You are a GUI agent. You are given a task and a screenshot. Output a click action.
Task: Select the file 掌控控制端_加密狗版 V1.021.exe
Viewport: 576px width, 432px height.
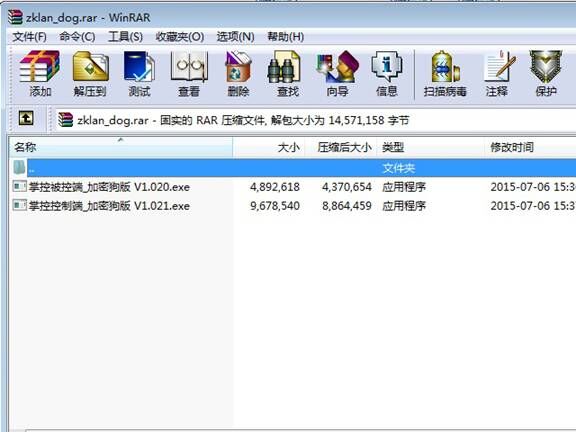[x=109, y=206]
